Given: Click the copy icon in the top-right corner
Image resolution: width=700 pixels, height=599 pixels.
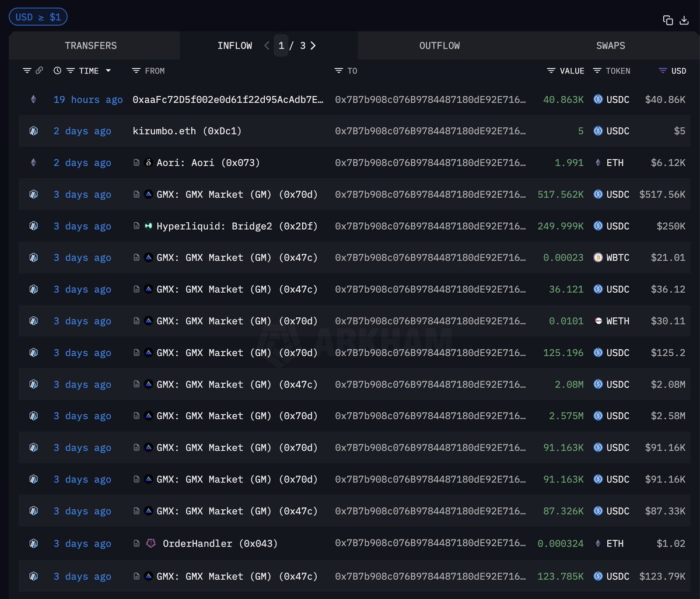Looking at the screenshot, I should coord(668,19).
